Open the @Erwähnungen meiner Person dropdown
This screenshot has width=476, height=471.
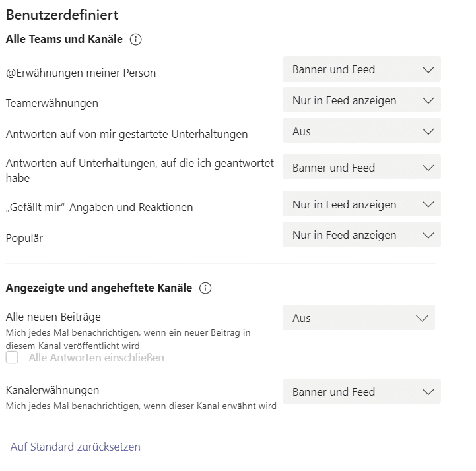click(361, 69)
